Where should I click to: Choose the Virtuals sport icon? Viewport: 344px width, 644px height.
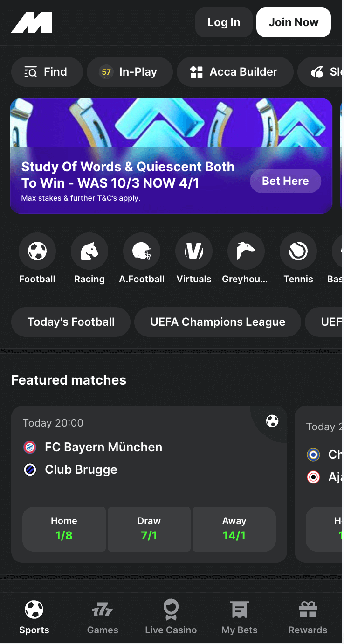(x=194, y=252)
